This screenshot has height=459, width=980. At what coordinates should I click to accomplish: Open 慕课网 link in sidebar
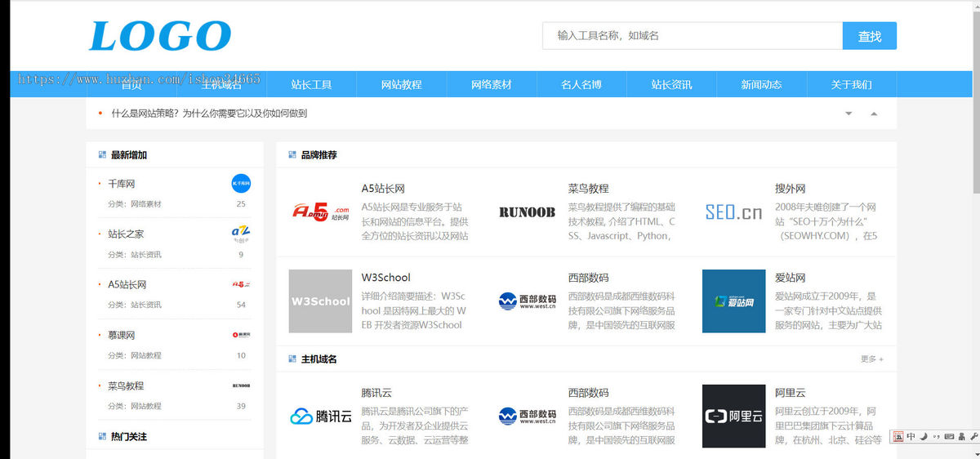click(122, 335)
